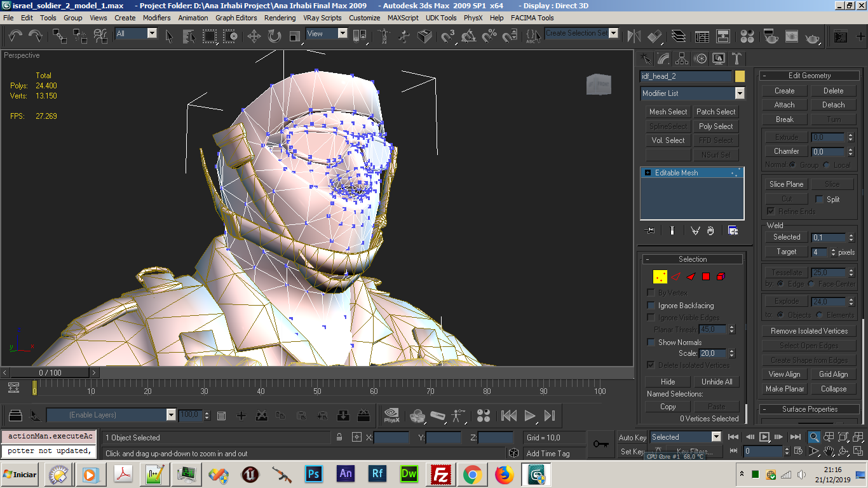Open the Hierarchy command panel tab
Image resolution: width=868 pixels, height=488 pixels.
pos(682,59)
